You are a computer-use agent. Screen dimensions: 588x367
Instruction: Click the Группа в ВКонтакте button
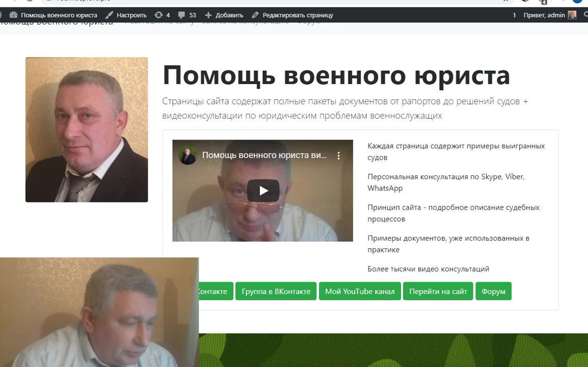tap(276, 292)
